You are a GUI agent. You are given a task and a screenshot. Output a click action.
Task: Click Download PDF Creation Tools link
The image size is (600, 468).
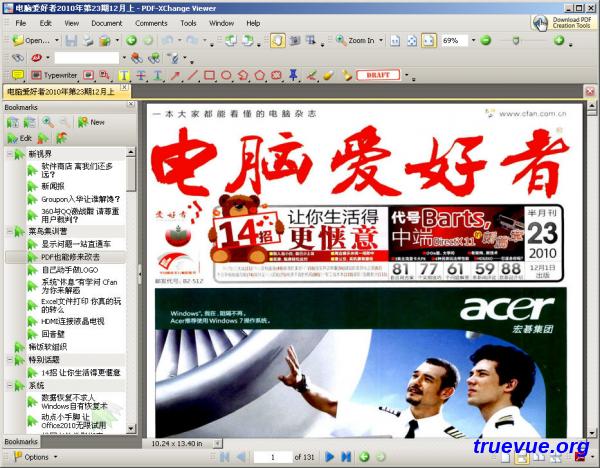(x=562, y=23)
